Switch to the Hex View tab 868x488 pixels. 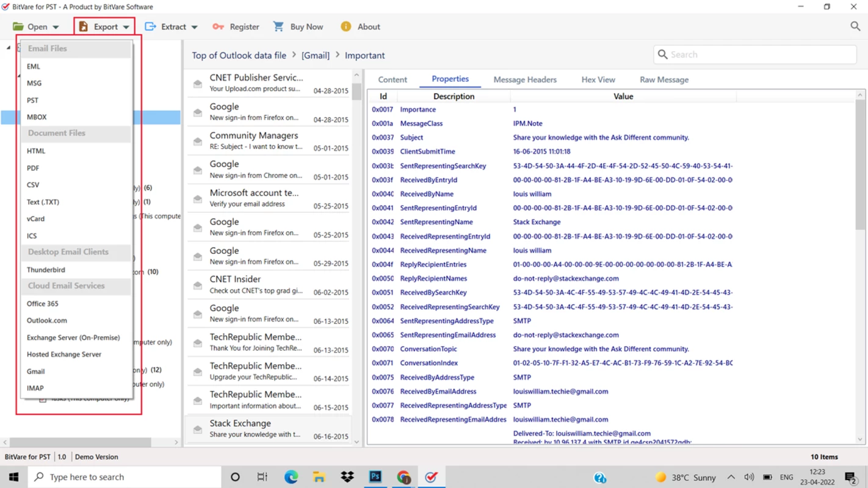tap(598, 79)
